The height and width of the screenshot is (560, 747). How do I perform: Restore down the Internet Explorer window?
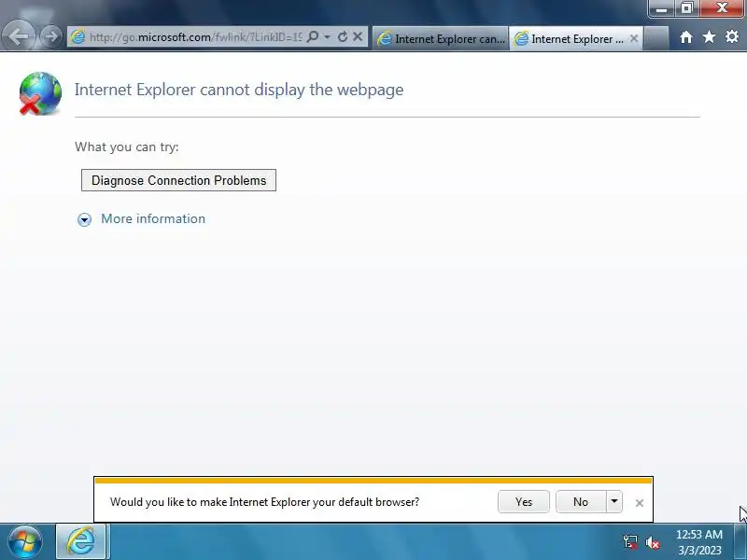point(686,8)
